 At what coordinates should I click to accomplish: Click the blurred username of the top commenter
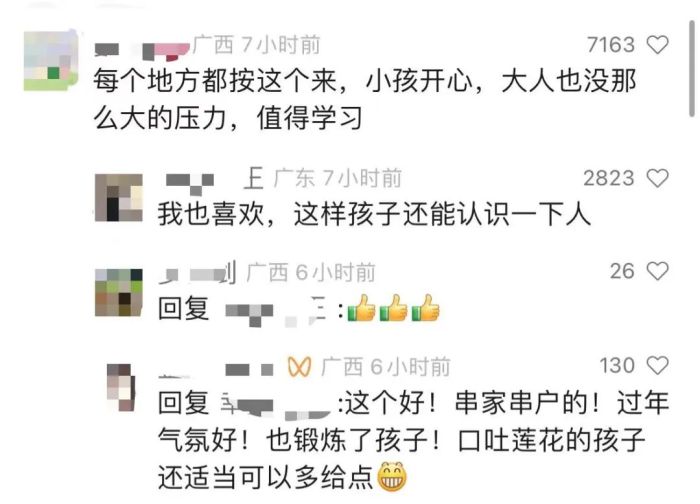142,50
